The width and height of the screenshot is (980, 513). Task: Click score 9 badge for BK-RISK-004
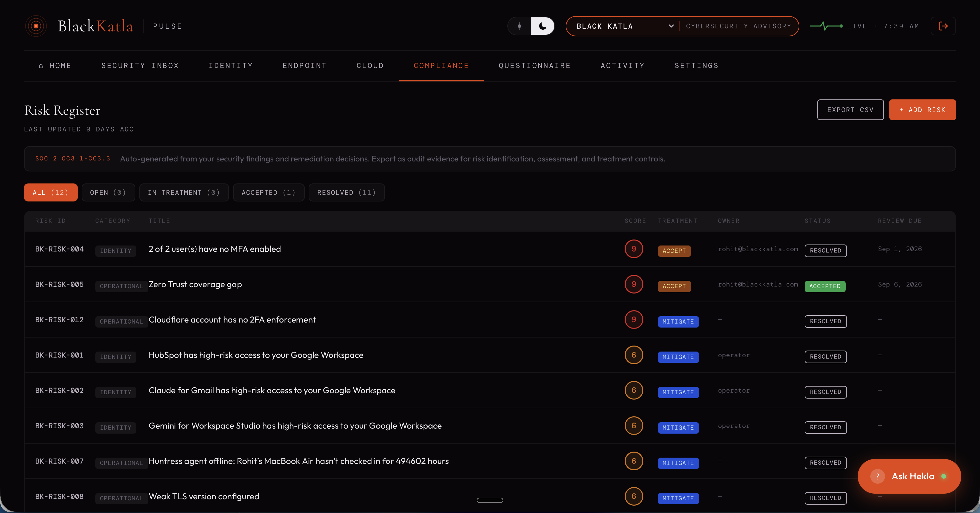tap(634, 248)
